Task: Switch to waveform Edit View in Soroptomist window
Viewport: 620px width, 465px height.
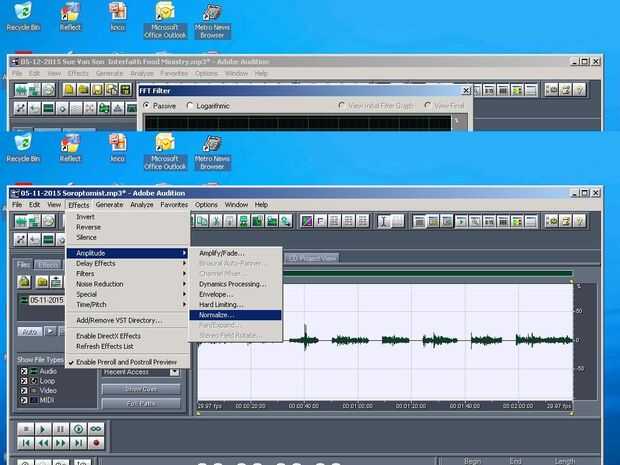Action: [21, 221]
